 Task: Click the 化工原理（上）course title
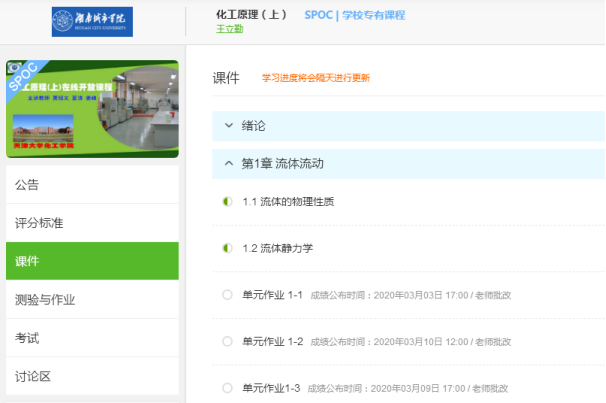[x=251, y=14]
